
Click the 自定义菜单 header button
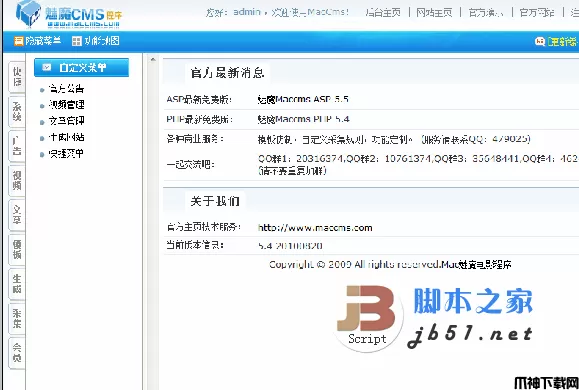[x=81, y=67]
